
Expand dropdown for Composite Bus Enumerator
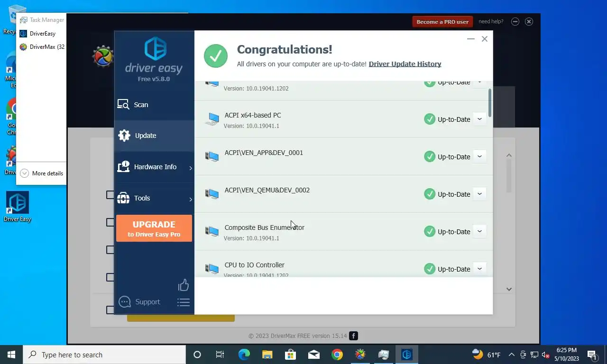[x=479, y=231]
